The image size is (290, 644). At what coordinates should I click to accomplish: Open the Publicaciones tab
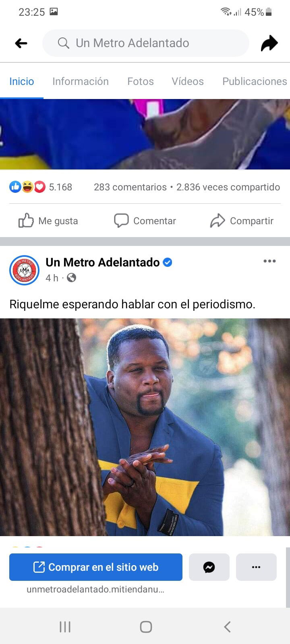[x=255, y=81]
